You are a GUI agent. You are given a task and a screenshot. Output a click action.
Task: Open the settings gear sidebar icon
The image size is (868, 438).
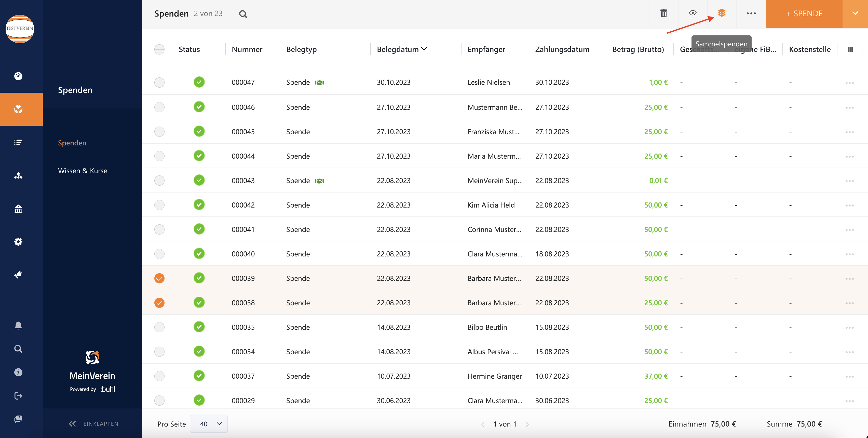tap(18, 242)
